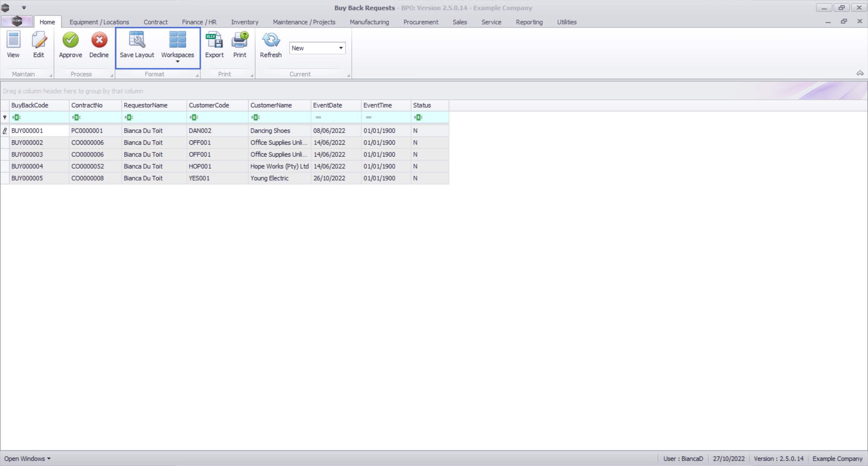Open the Manufacturing tab
The height and width of the screenshot is (466, 868).
coord(369,22)
